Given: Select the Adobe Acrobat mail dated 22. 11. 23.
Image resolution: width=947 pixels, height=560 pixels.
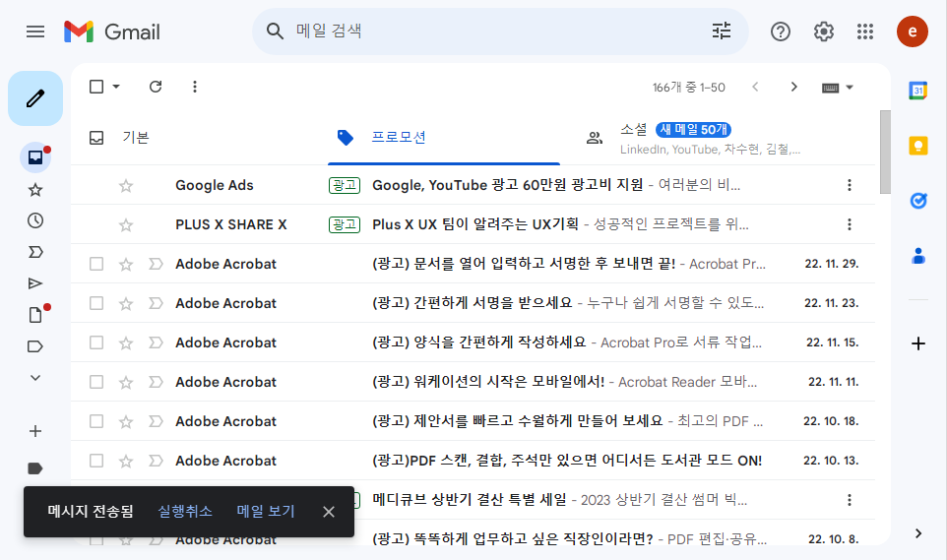Looking at the screenshot, I should point(96,303).
